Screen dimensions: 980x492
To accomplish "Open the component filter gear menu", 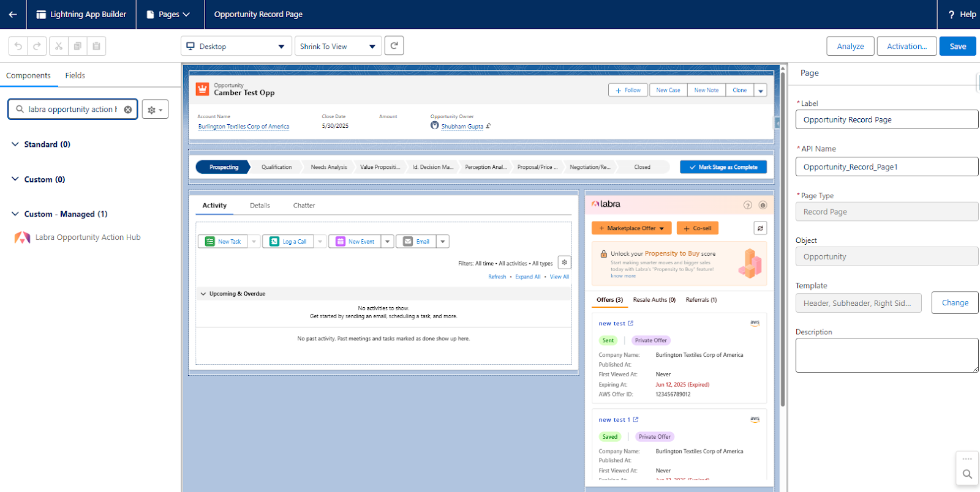I will [155, 110].
